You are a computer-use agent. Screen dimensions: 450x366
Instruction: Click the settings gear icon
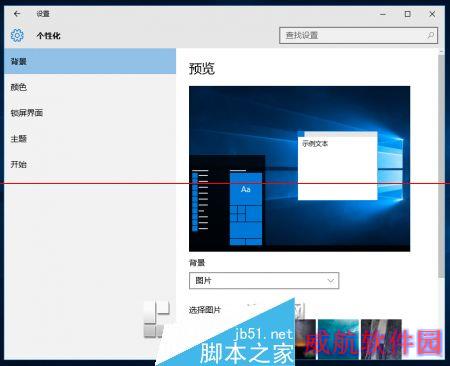coord(17,35)
